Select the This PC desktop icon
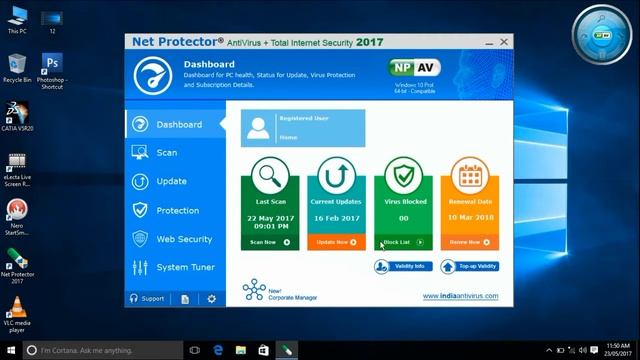Image resolution: width=640 pixels, height=360 pixels. tap(17, 20)
